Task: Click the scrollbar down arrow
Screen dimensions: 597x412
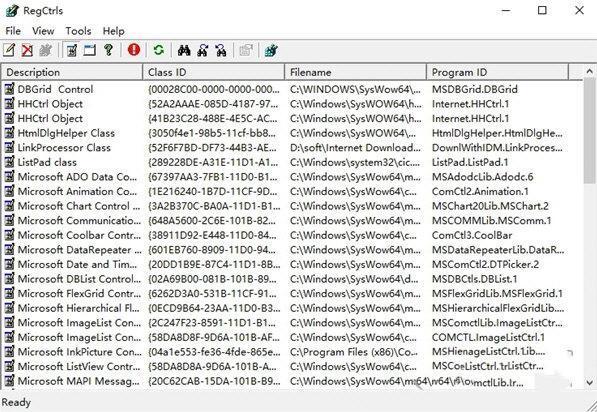Action: [589, 382]
